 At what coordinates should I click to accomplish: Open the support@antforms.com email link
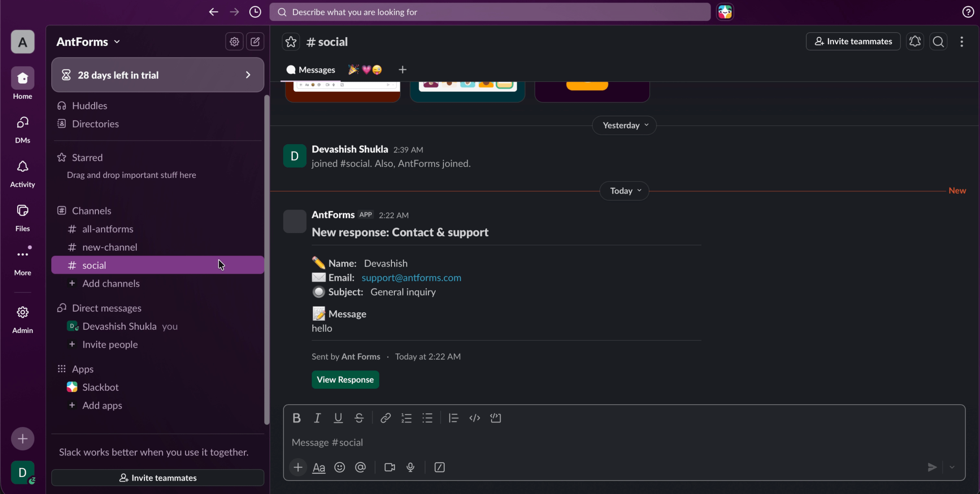click(x=411, y=278)
